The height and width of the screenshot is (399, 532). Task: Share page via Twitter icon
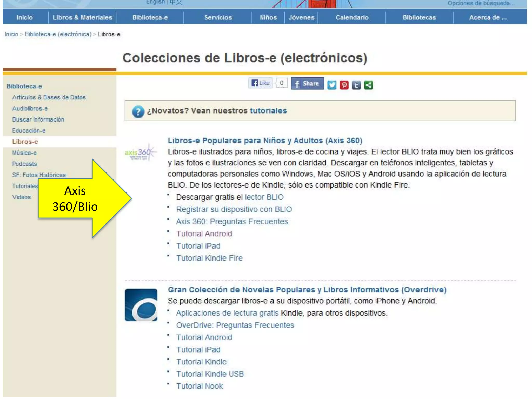(x=332, y=85)
